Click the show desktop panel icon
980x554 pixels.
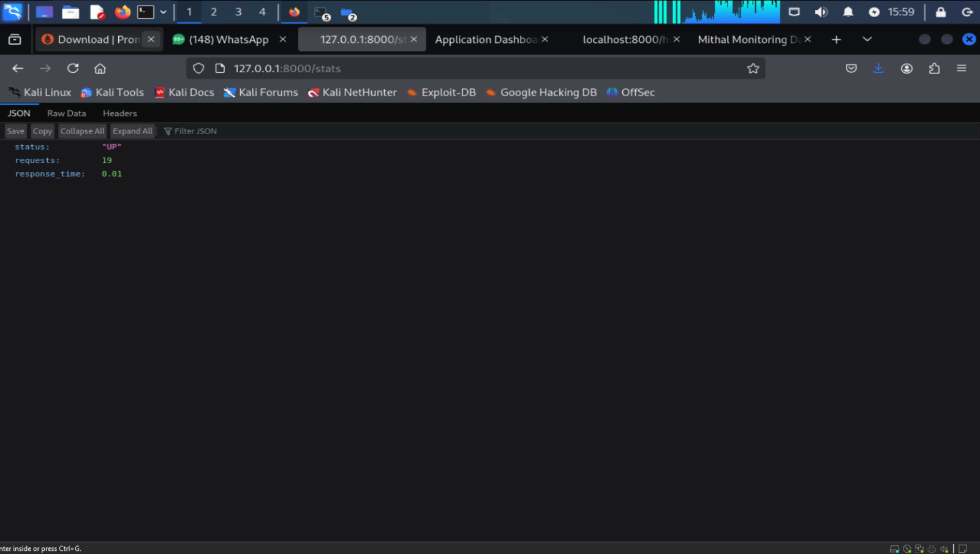tap(44, 12)
